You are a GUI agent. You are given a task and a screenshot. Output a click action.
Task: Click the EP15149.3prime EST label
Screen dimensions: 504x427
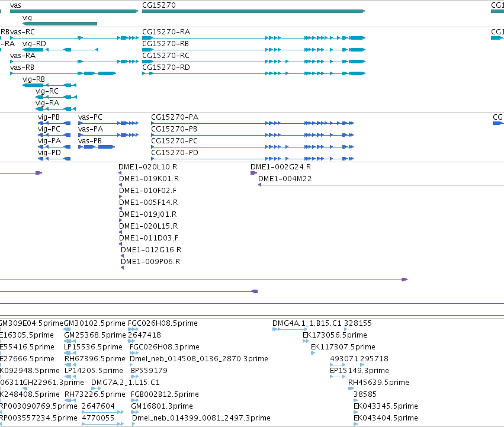coord(359,371)
